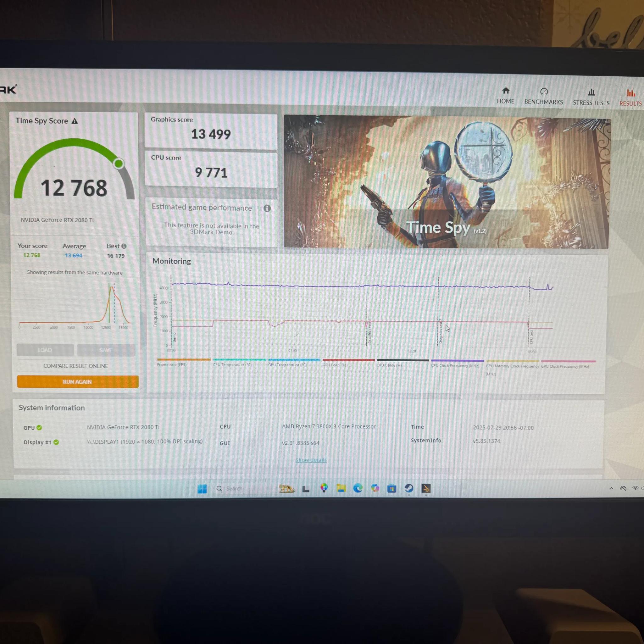The image size is (644, 644).
Task: Open the STRESS TESTS tab
Action: click(x=591, y=97)
